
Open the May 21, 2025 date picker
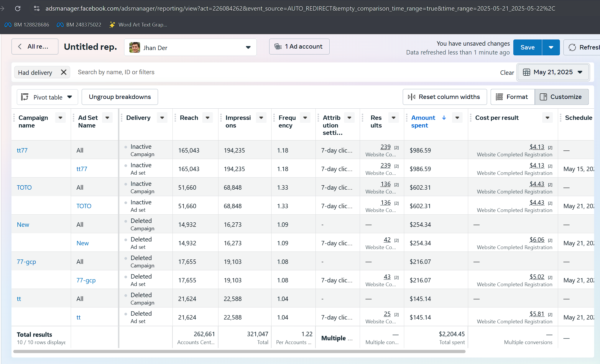553,72
